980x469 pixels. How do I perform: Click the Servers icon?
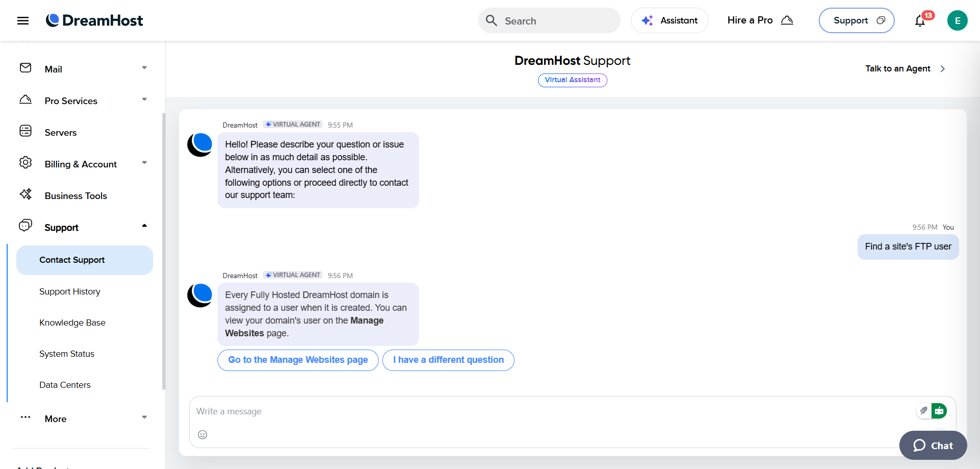click(x=26, y=131)
